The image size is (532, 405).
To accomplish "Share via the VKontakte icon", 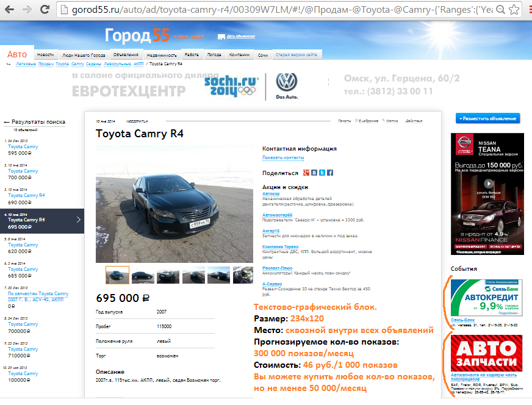I will (314, 173).
